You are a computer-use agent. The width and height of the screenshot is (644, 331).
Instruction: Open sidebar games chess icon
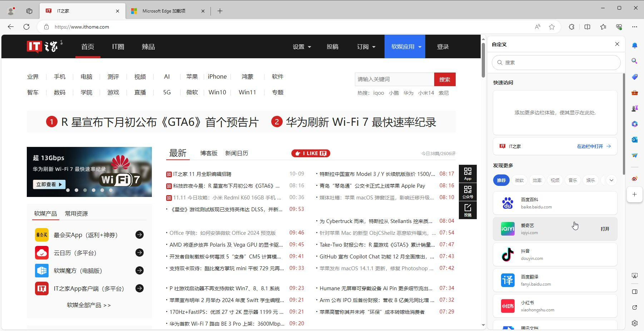tap(635, 108)
